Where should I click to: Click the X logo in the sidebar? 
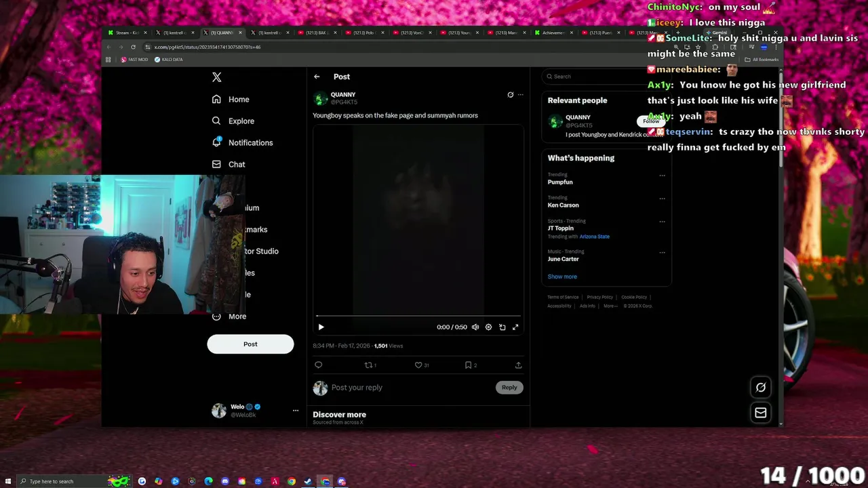point(216,77)
